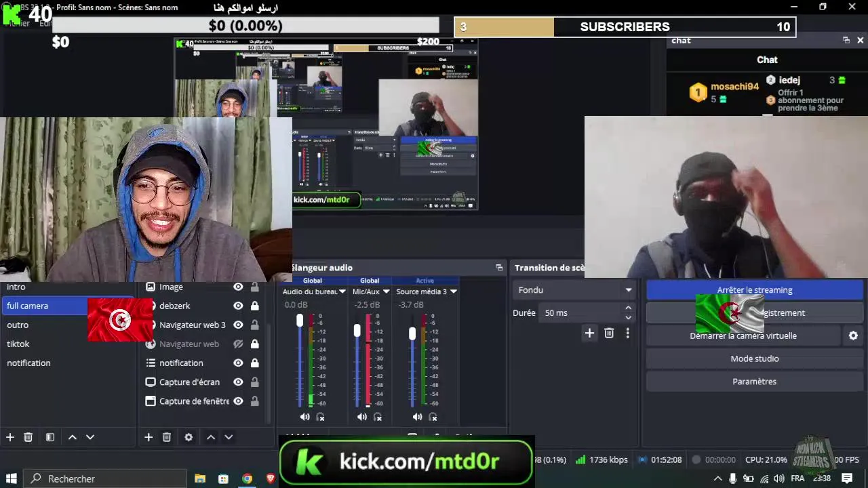Mute Mic/Aux speaker icon
Viewport: 868px width, 488px height.
coord(362,417)
